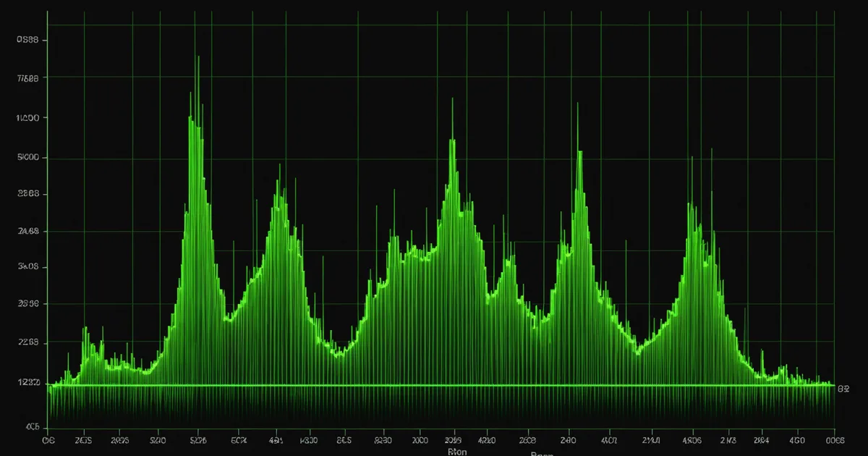Select the 1400 label on the vertical axis

pyautogui.click(x=27, y=117)
